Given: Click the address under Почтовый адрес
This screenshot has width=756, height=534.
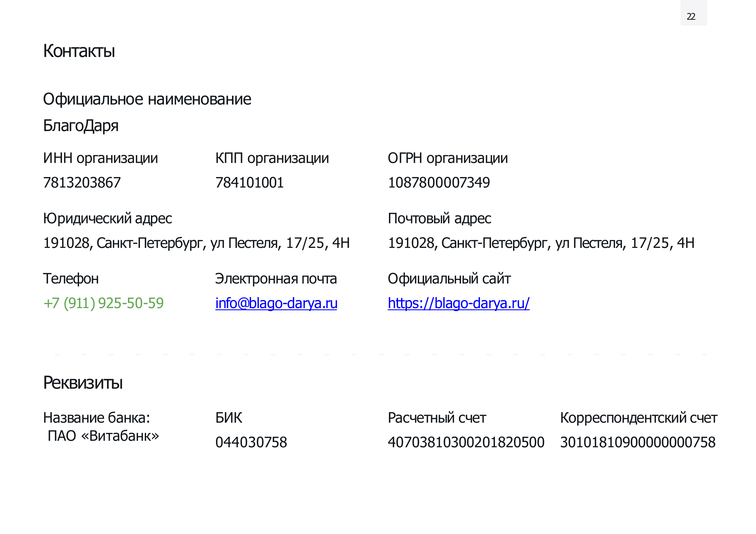Looking at the screenshot, I should (x=541, y=243).
